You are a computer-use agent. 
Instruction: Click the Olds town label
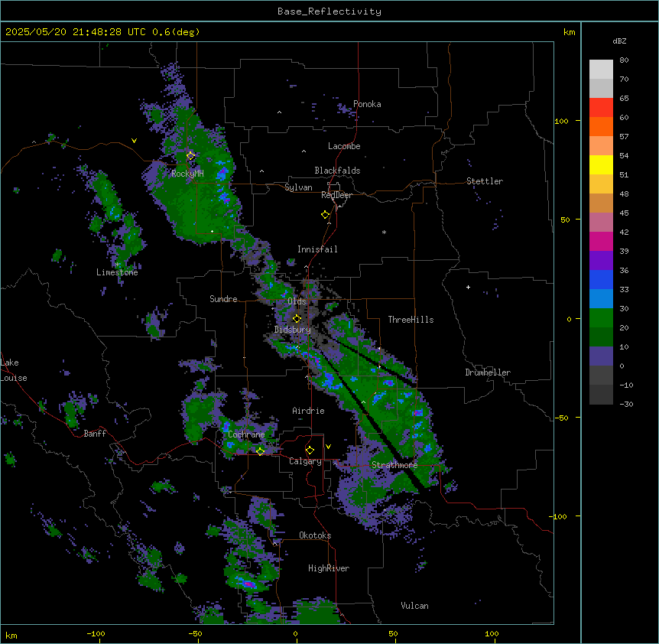pyautogui.click(x=297, y=301)
